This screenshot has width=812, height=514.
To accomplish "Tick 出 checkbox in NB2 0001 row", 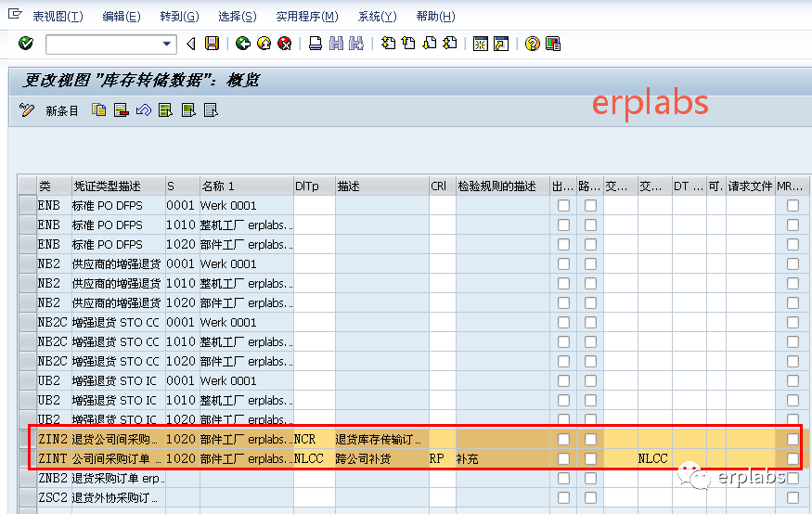I will pyautogui.click(x=563, y=264).
